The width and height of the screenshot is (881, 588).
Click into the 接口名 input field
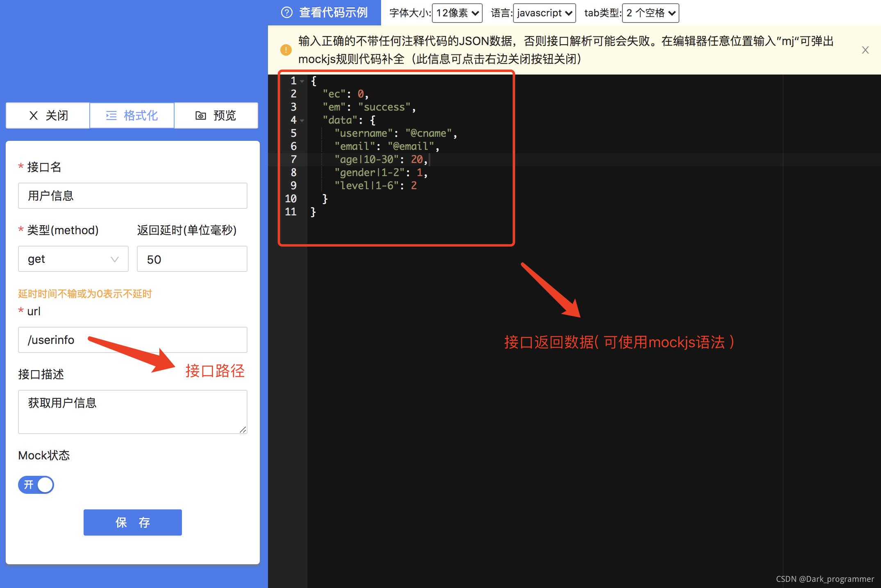(132, 196)
